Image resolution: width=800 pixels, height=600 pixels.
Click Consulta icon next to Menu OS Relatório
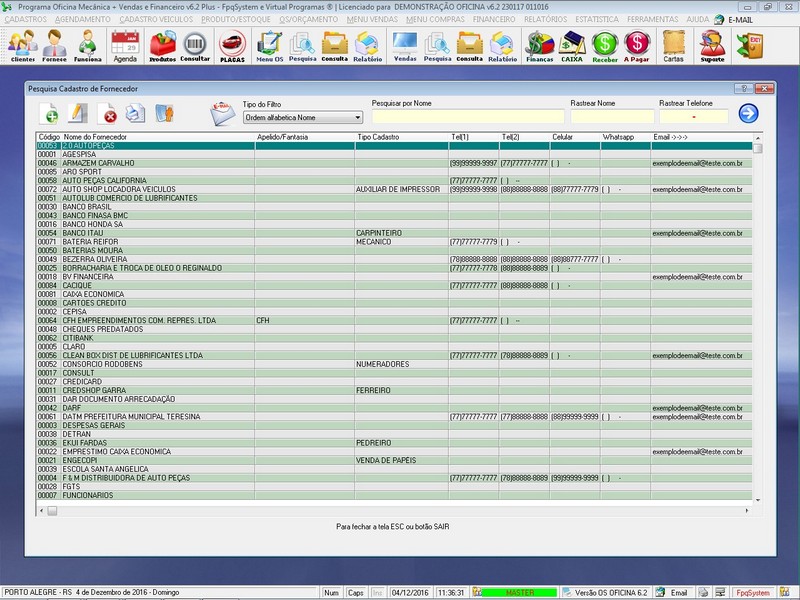point(335,46)
